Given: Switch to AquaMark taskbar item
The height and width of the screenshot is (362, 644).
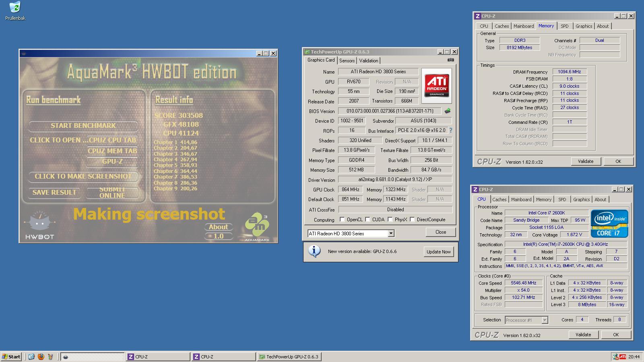Looking at the screenshot, I should 92,356.
